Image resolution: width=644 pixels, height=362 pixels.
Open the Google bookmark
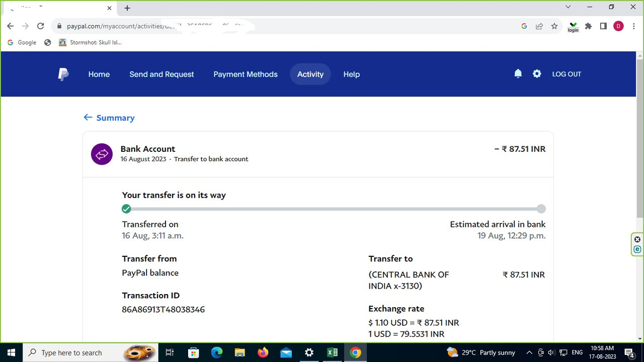(22, 42)
